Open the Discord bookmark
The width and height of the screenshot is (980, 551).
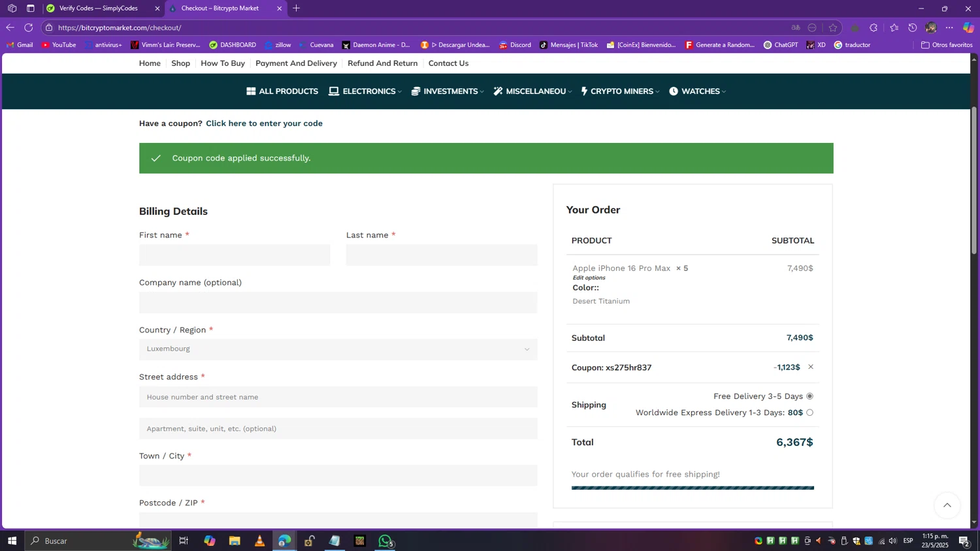coord(515,45)
